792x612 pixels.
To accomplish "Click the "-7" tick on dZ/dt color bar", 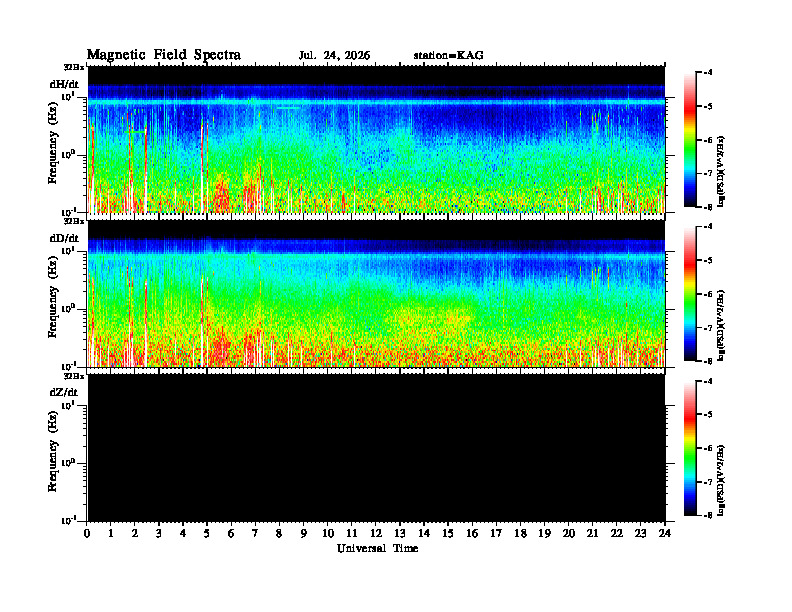I will click(708, 482).
